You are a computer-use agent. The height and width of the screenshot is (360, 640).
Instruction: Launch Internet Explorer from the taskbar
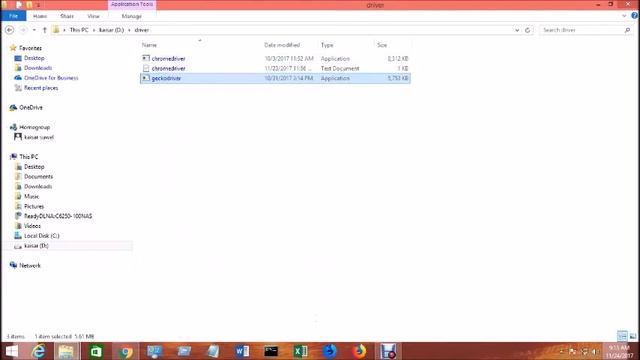point(39,351)
